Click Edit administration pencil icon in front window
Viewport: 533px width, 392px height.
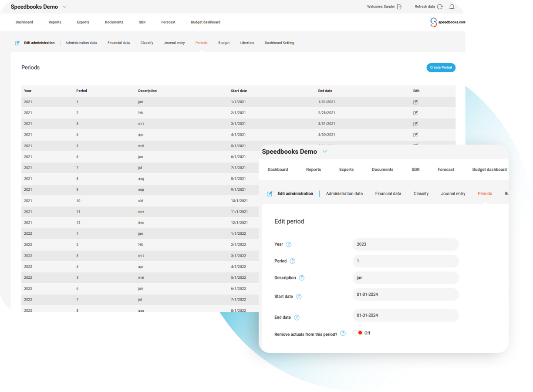(x=270, y=194)
